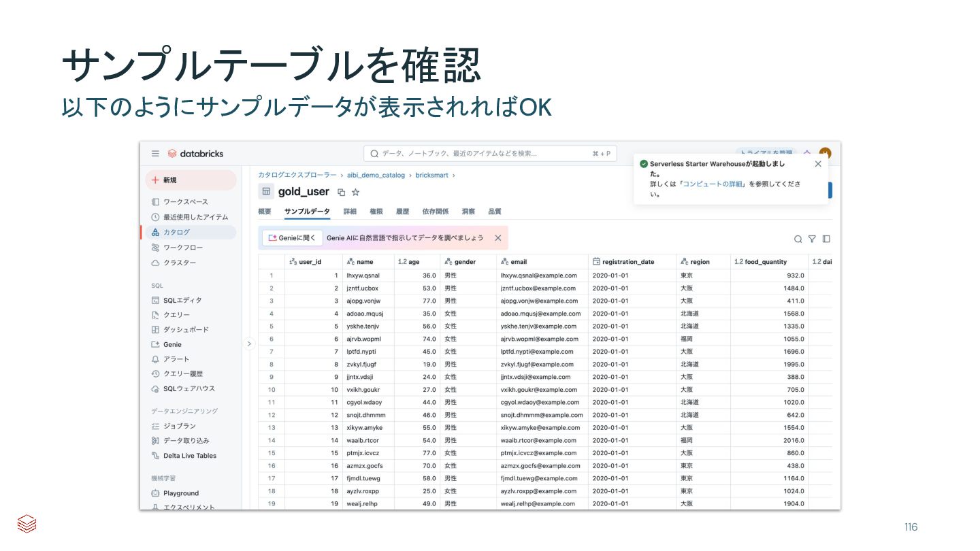This screenshot has width=980, height=551.
Task: Click the bricksmart breadcrumb
Action: click(x=431, y=176)
